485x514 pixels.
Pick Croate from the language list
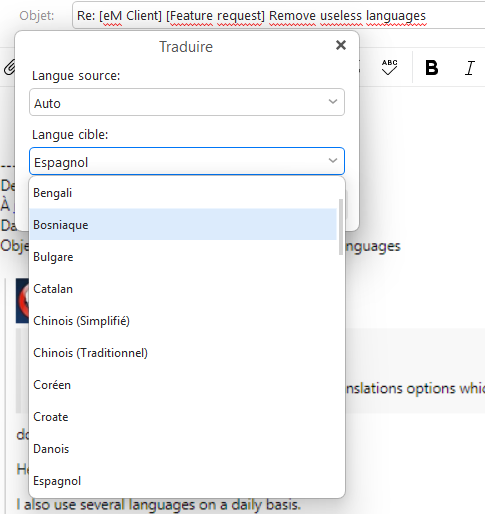[183, 417]
